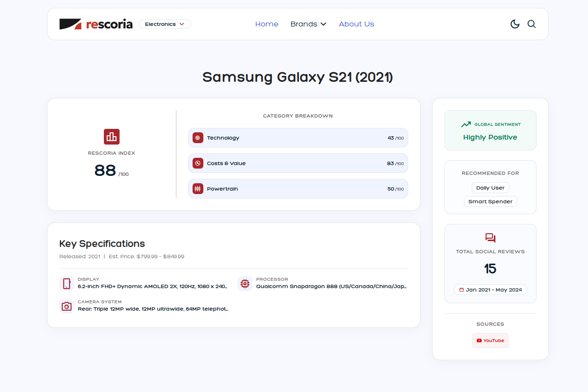Click the Processor chip icon
588x392 pixels.
[x=245, y=284]
